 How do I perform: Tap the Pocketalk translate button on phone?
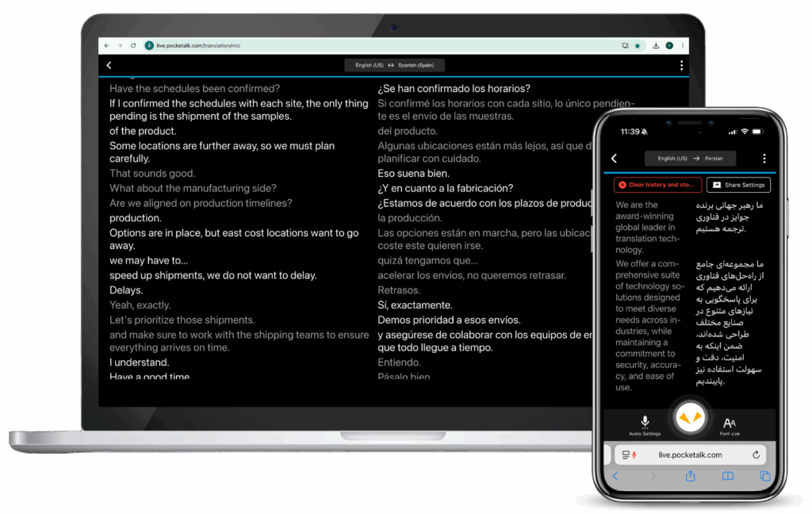[688, 418]
